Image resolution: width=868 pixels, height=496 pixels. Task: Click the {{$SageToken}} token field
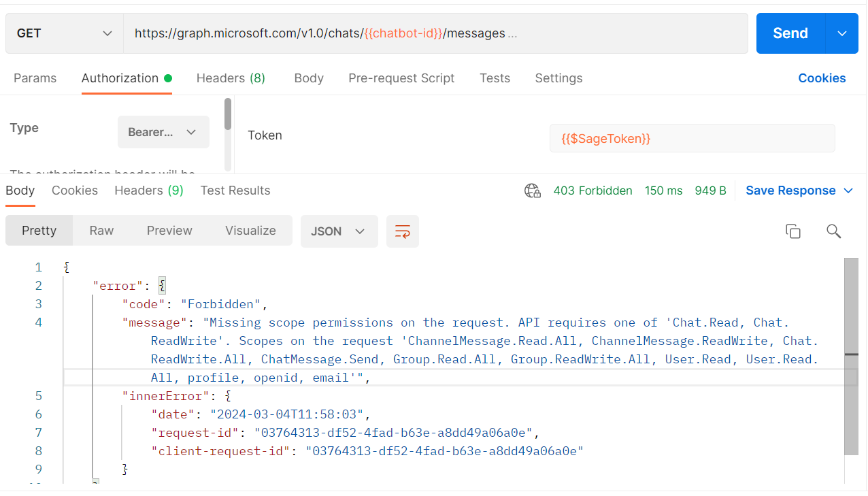pos(692,138)
